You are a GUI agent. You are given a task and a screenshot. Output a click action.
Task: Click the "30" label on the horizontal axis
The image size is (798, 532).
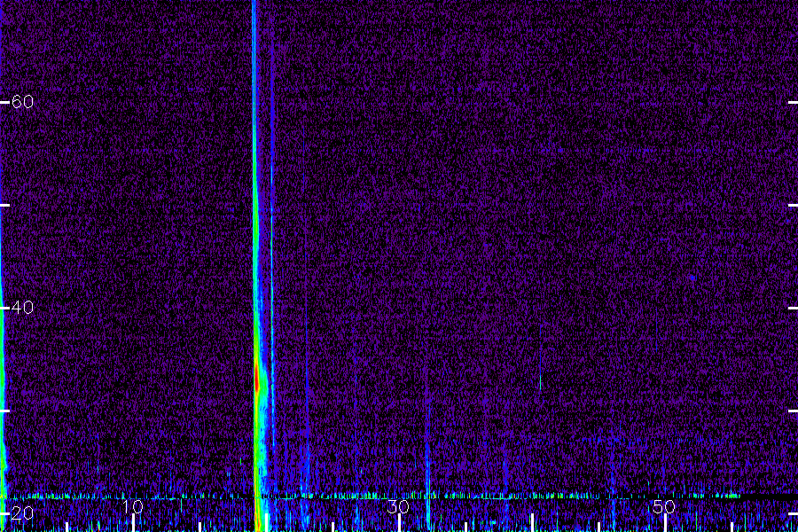(x=398, y=506)
